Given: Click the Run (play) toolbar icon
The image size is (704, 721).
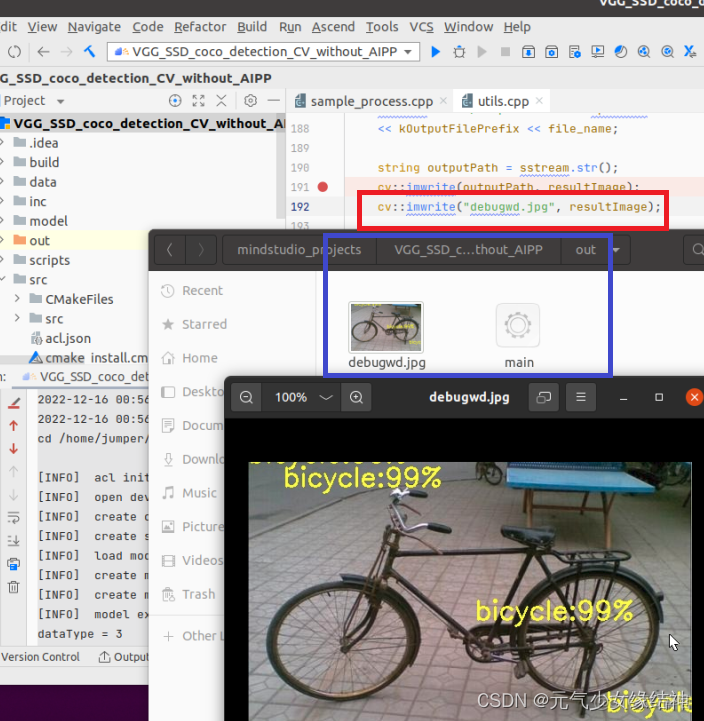Looking at the screenshot, I should pos(435,52).
